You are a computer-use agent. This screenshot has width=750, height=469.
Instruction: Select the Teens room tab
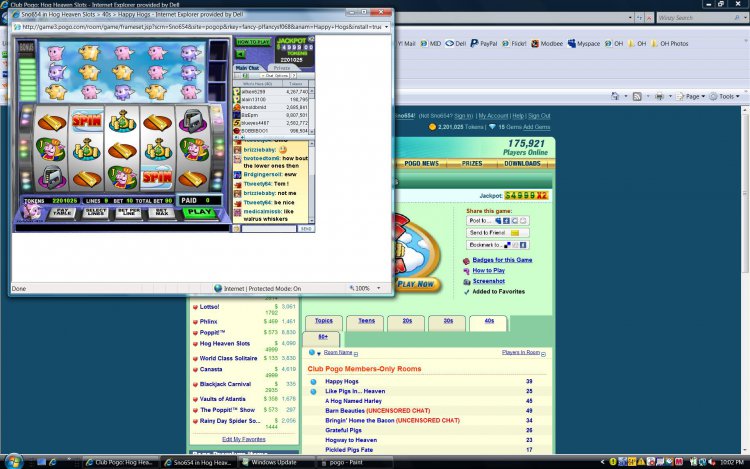366,322
